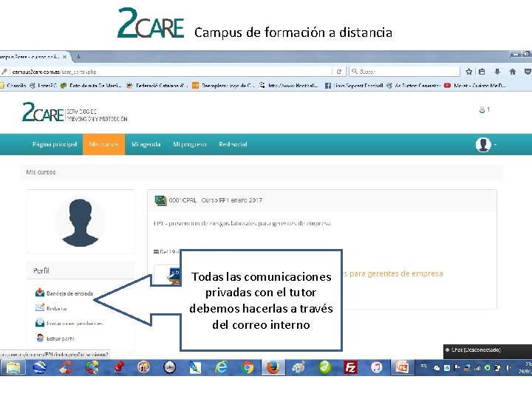Click the course icon beside 0001CPRL
Viewport: 532px width, 399px height.
coord(160,200)
